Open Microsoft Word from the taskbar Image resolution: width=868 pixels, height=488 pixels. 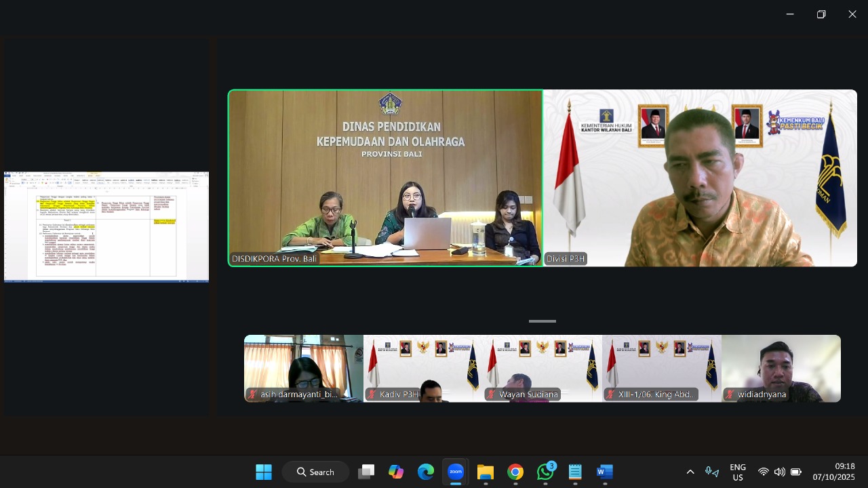click(x=605, y=472)
